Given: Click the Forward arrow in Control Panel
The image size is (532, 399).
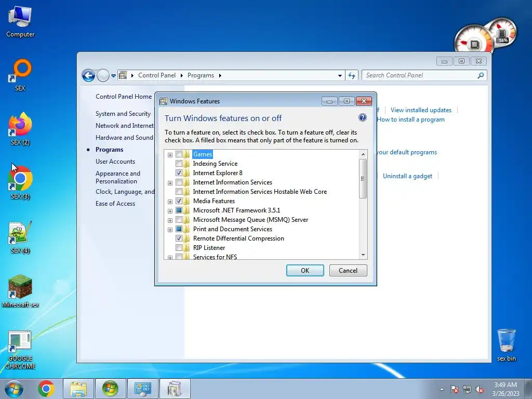Looking at the screenshot, I should 103,75.
